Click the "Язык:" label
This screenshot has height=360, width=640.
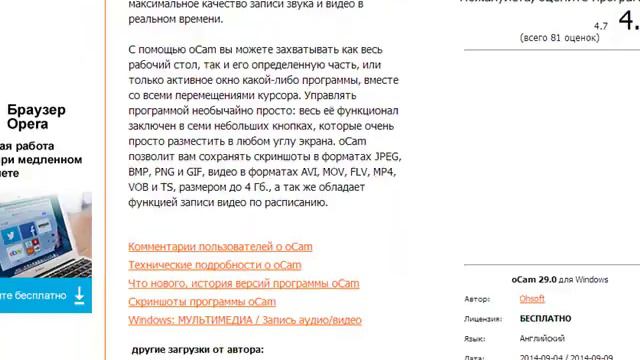point(474,339)
